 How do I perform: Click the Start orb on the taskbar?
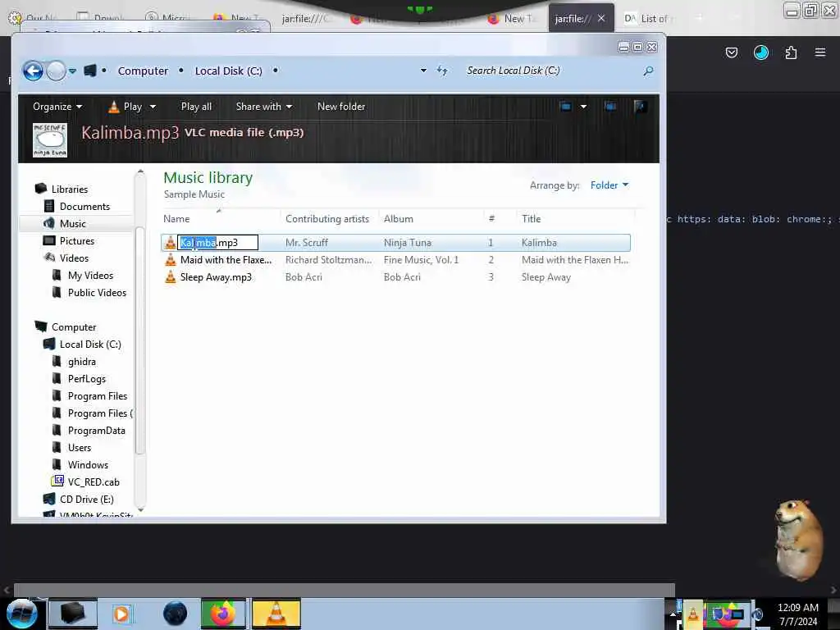[x=21, y=614]
